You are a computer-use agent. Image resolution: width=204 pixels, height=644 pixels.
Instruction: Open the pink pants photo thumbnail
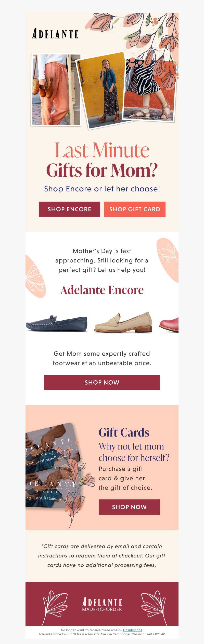[x=56, y=90]
